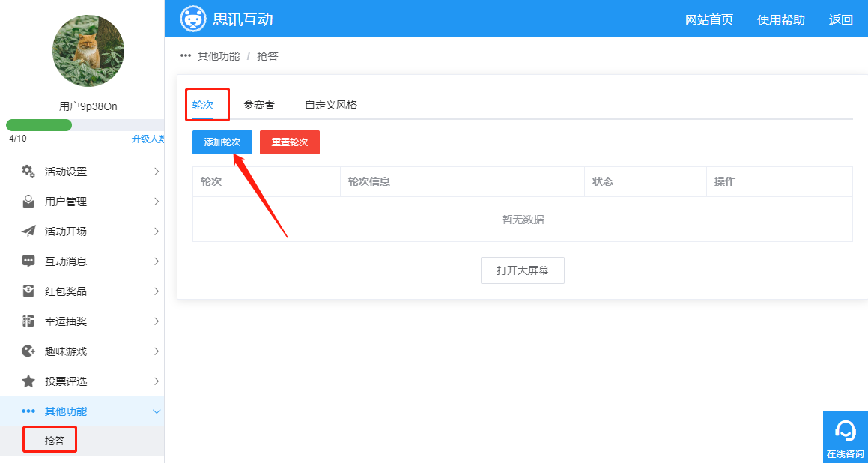Select 抢答 in the sidebar submenu
The width and height of the screenshot is (868, 463).
(54, 441)
